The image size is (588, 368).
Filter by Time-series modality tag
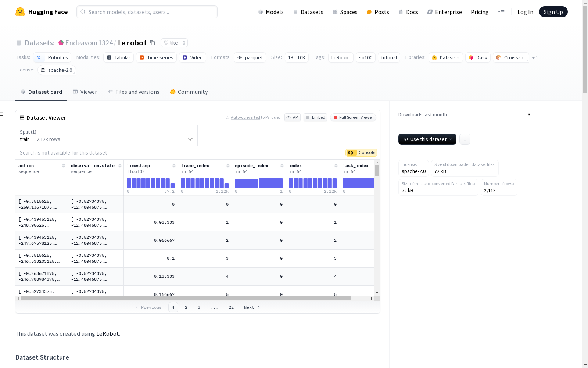pos(156,57)
